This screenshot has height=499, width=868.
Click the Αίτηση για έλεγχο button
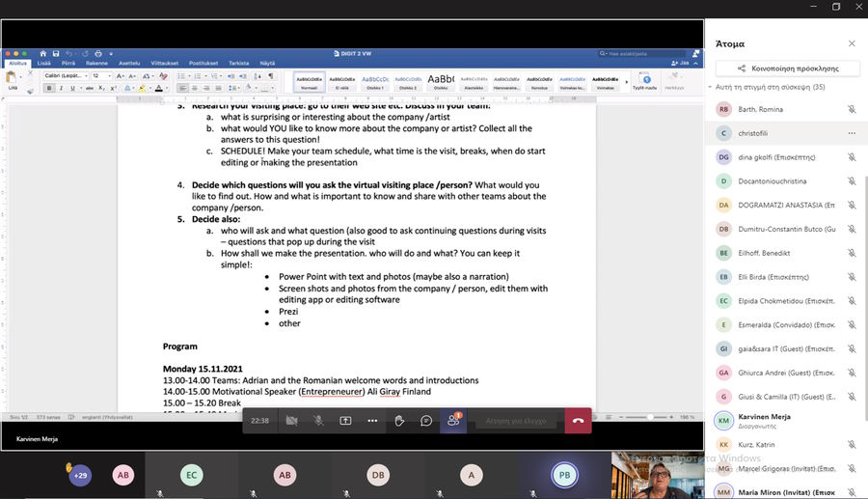tap(516, 421)
